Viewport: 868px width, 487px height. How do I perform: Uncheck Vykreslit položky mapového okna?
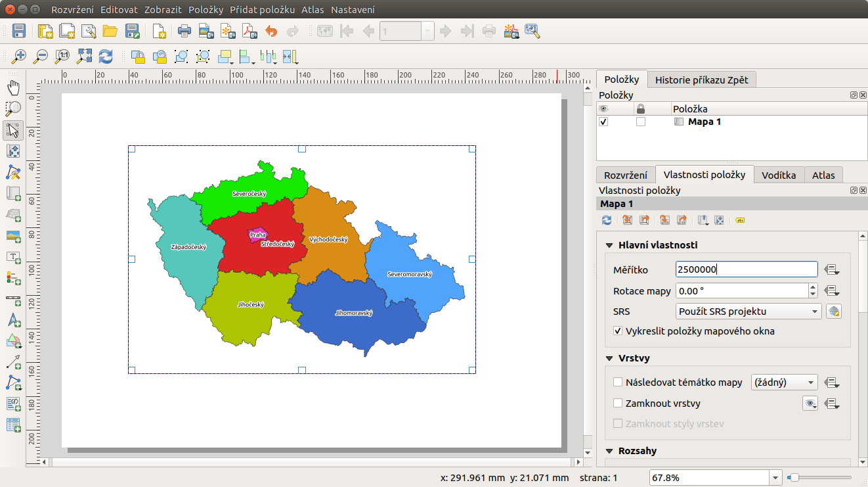click(x=618, y=331)
